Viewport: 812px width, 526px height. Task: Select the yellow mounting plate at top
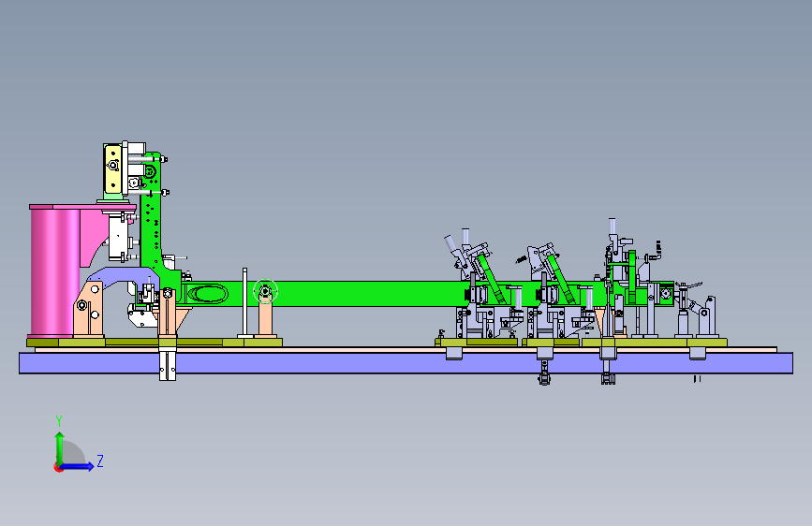click(x=113, y=168)
